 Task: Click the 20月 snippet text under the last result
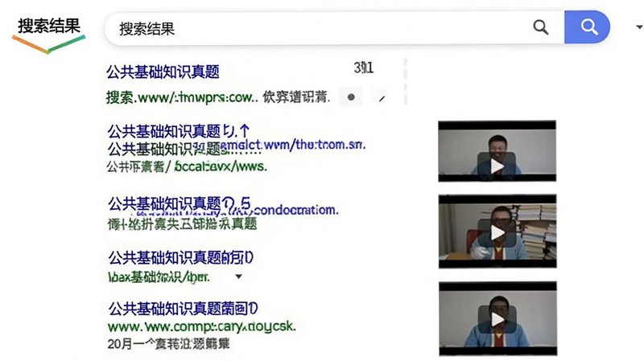coord(168,344)
